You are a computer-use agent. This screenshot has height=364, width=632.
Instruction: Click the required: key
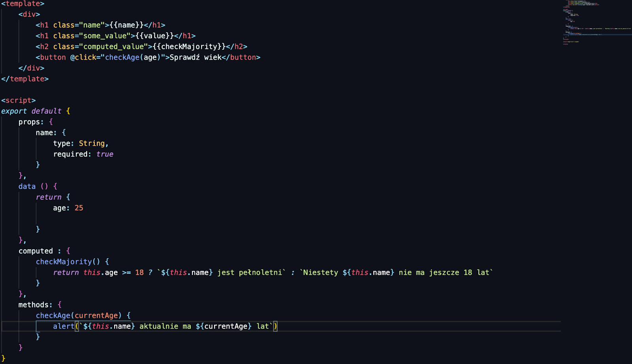(x=72, y=154)
